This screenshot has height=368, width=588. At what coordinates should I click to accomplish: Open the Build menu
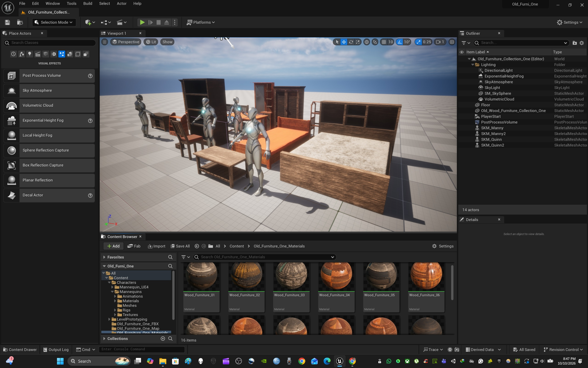click(88, 3)
